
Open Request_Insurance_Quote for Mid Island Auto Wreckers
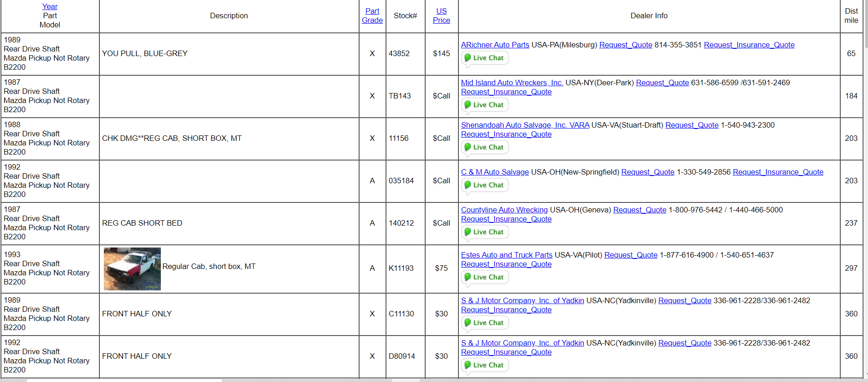click(506, 92)
